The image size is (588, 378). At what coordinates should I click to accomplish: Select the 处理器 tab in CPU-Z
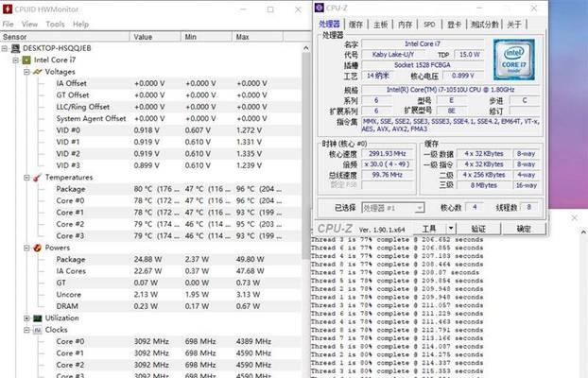tap(329, 24)
